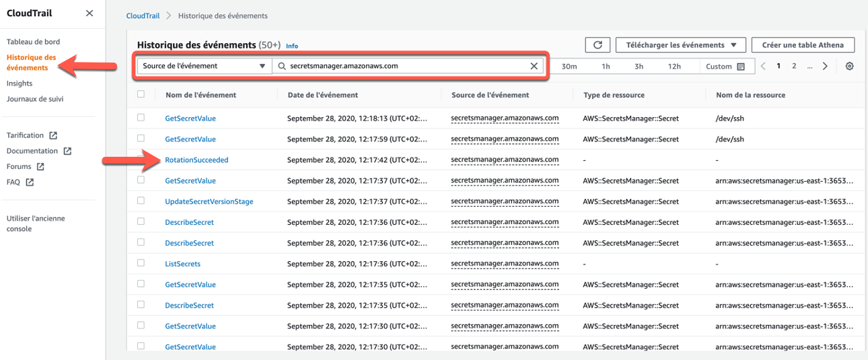The image size is (868, 360).
Task: Go to next page of events
Action: tap(826, 66)
